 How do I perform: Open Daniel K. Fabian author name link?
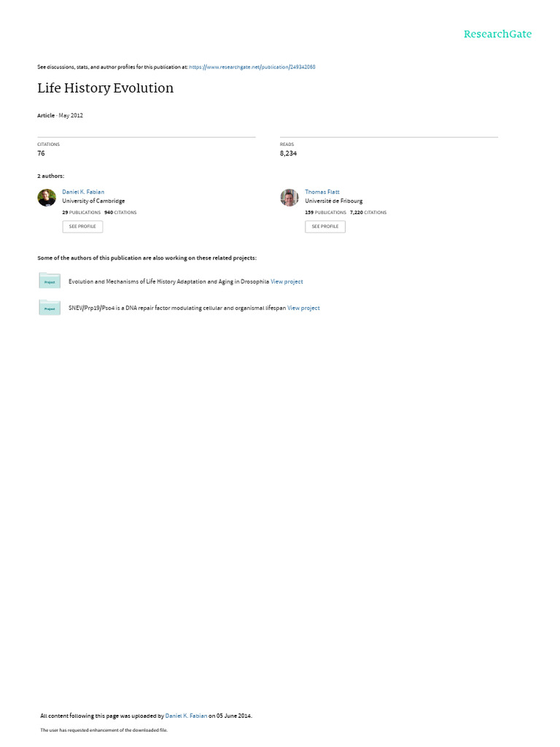click(x=83, y=192)
